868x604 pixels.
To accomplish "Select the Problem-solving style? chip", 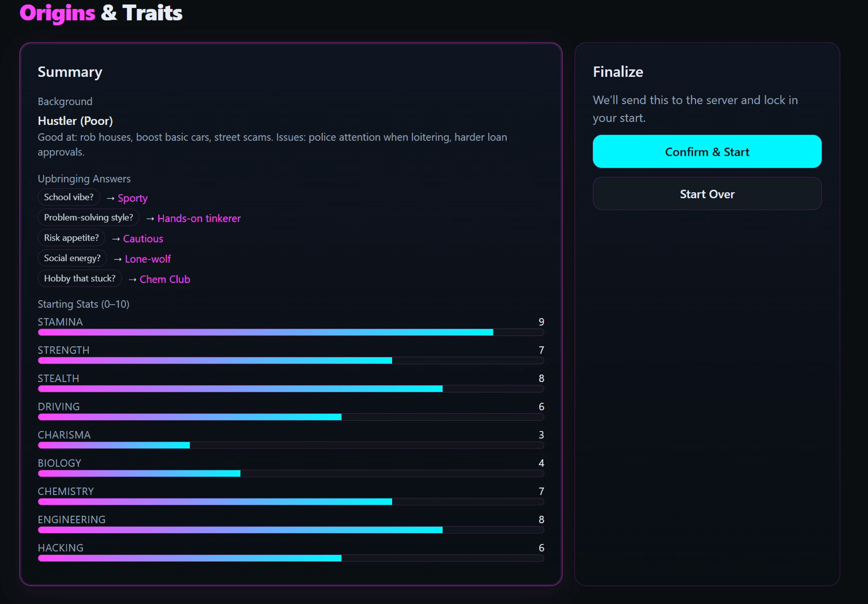I will click(x=88, y=218).
